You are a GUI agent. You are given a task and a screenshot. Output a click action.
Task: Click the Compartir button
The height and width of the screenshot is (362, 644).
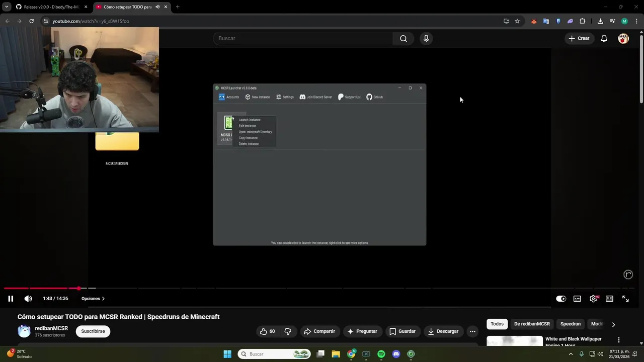(319, 331)
